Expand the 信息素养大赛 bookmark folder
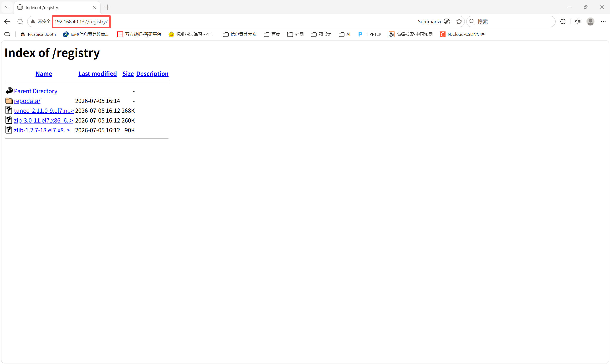The width and height of the screenshot is (610, 364). point(239,34)
